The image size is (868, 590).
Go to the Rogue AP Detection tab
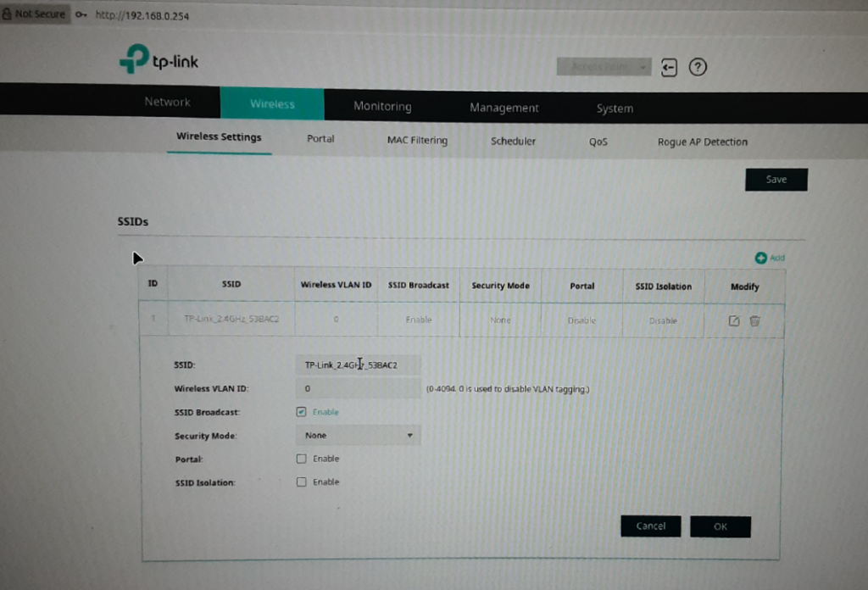point(702,142)
